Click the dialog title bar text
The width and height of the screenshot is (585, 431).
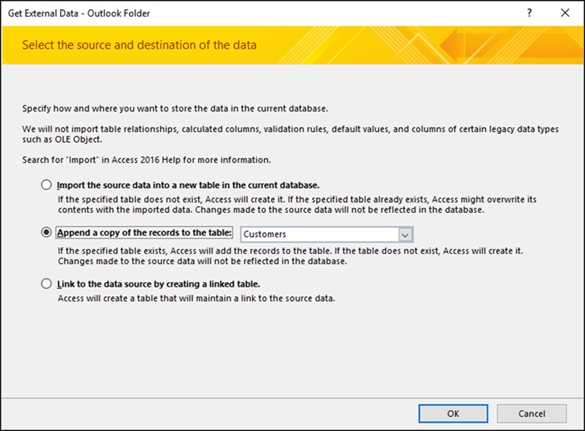coord(79,13)
